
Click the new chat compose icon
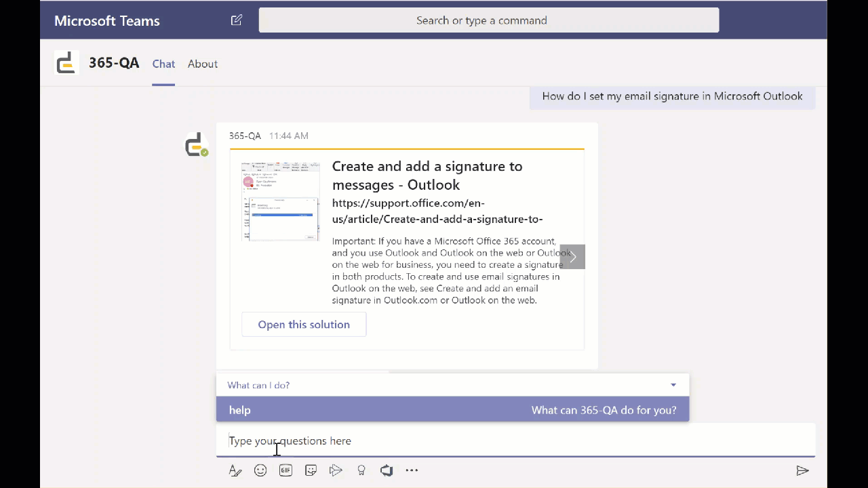(236, 20)
